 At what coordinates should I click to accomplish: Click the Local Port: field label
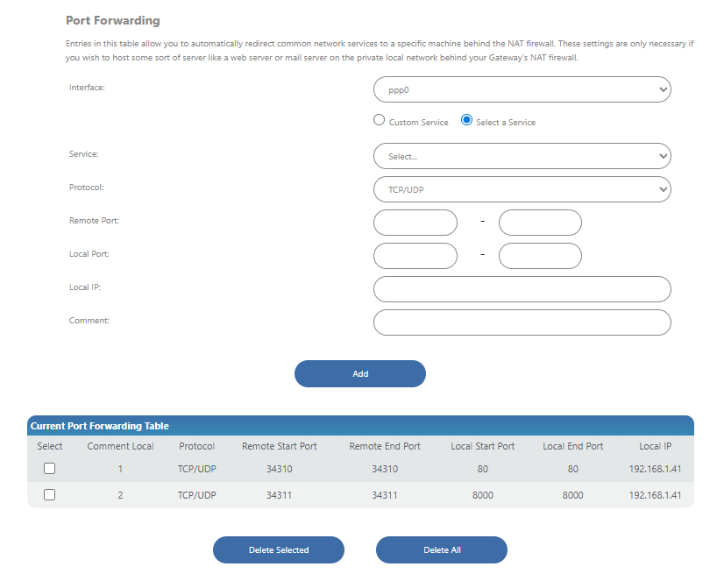coord(89,254)
